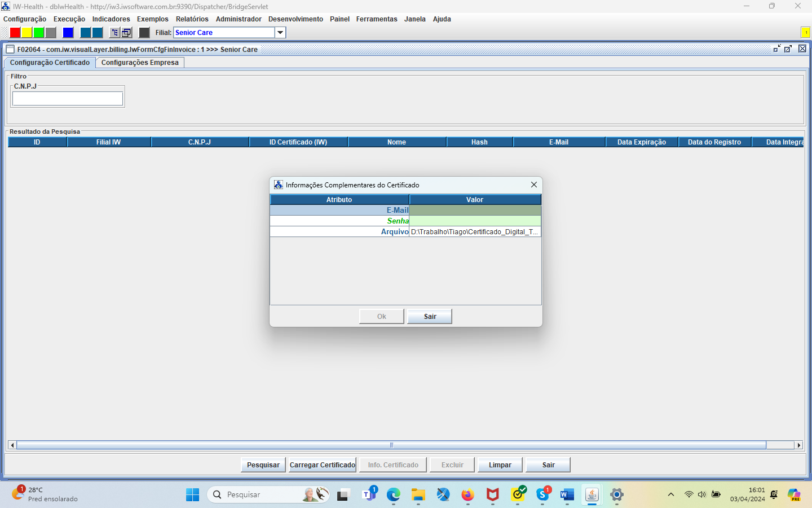Open the Exemplos menu
This screenshot has width=812, height=508.
[x=153, y=19]
